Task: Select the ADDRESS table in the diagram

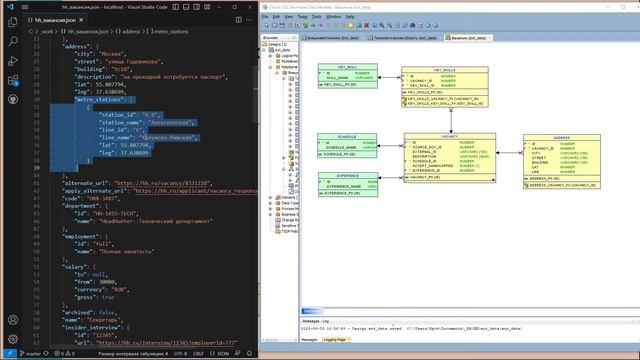Action: (x=562, y=161)
